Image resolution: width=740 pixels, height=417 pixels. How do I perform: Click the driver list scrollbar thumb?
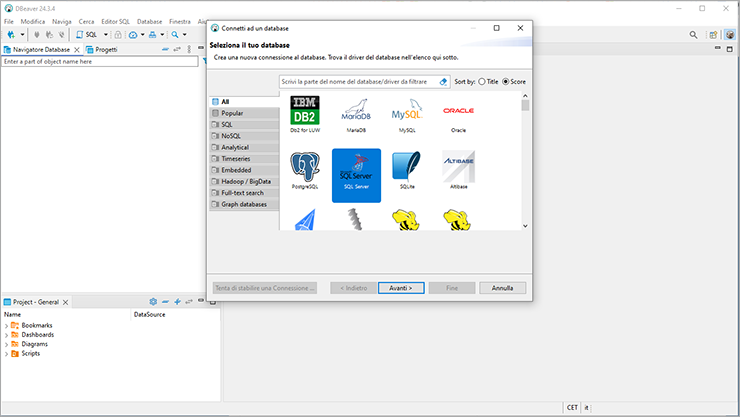(x=525, y=105)
